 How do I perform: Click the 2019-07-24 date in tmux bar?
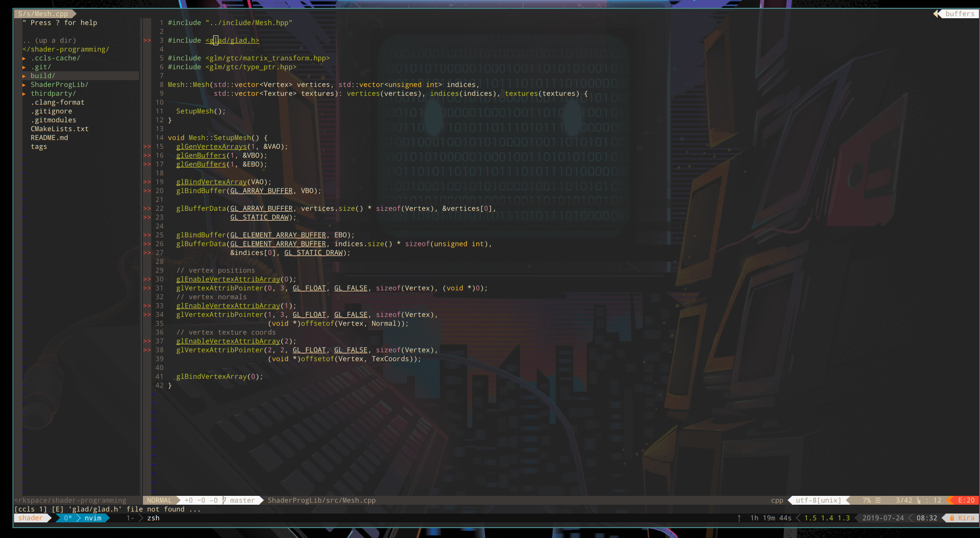[883, 518]
